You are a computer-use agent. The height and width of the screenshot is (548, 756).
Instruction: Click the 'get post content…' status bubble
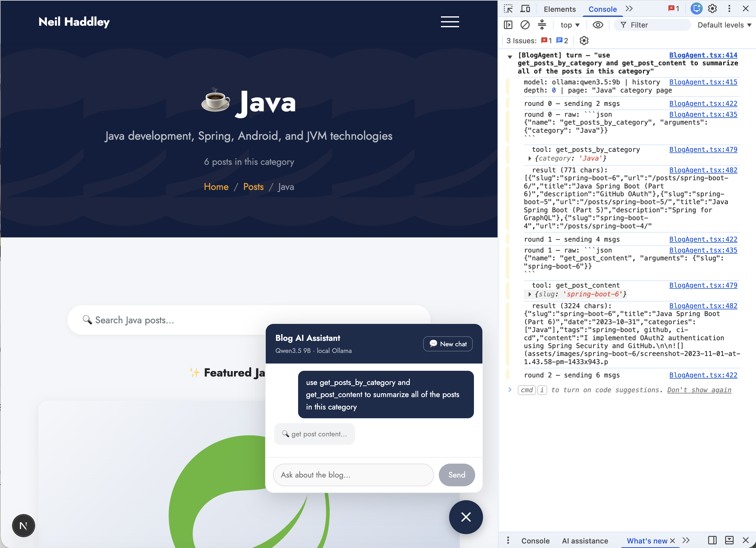tap(314, 434)
